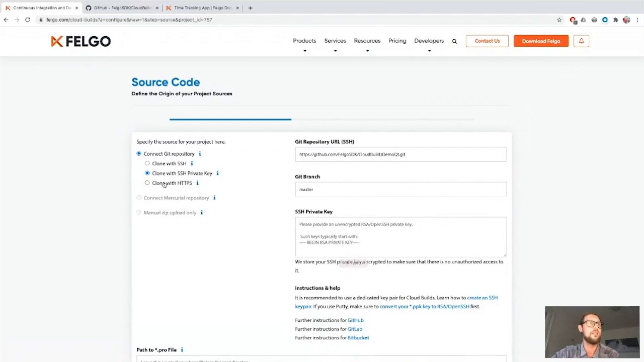Click the browser address bar URL
The width and height of the screenshot is (644, 362).
129,20
